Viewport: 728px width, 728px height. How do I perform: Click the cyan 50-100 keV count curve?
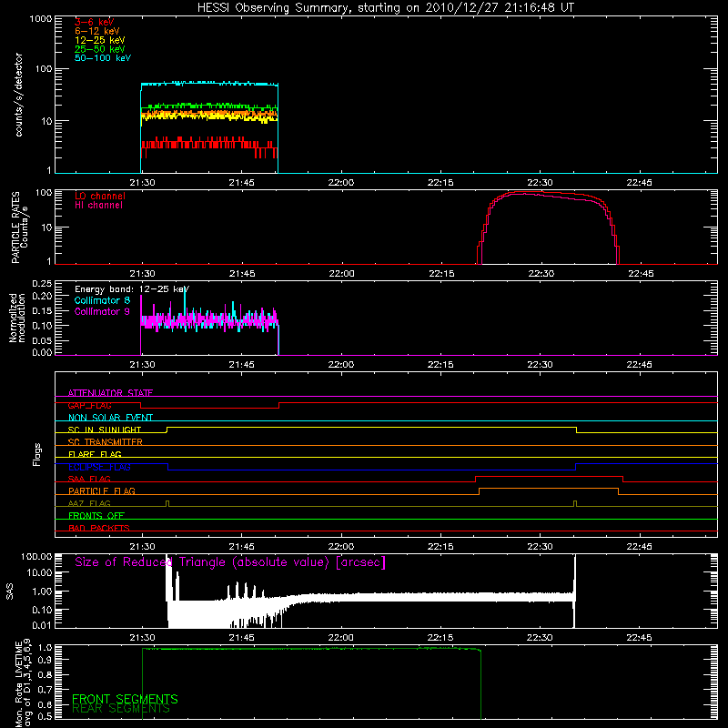tap(209, 84)
